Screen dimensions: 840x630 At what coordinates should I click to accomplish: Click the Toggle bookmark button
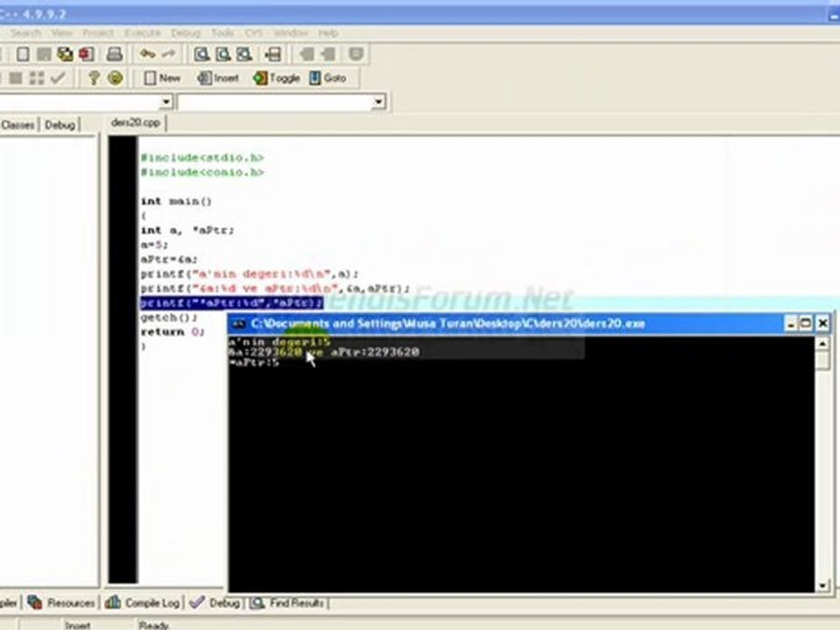click(276, 78)
